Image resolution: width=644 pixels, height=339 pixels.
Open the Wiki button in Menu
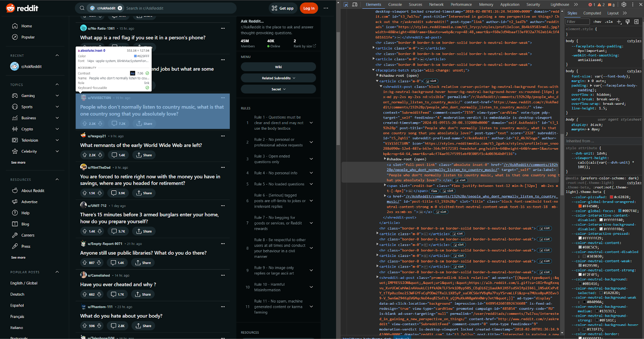coord(279,67)
